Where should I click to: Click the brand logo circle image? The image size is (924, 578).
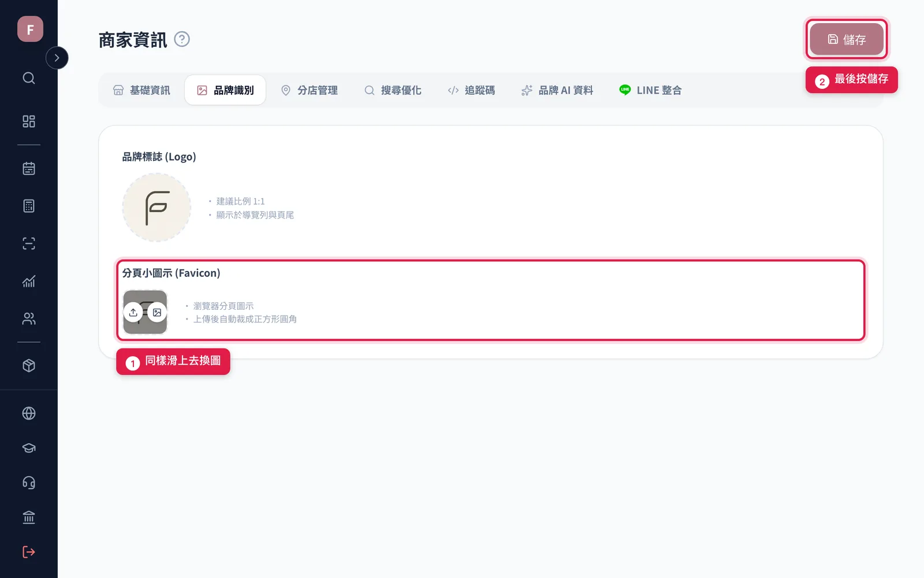[157, 208]
